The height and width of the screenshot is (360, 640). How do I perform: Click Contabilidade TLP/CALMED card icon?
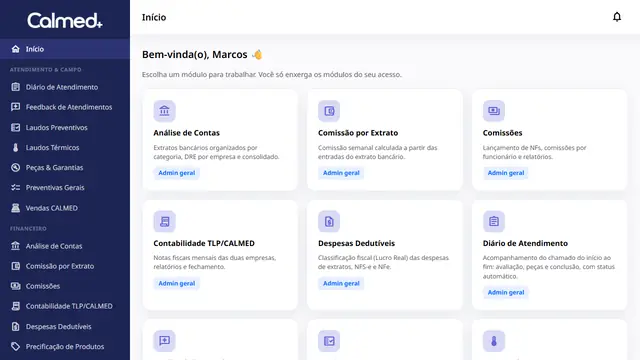click(x=164, y=221)
